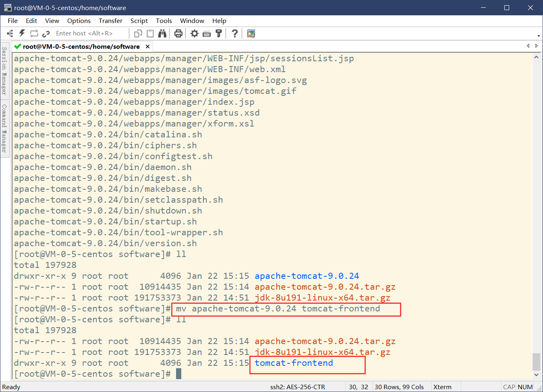This screenshot has width=543, height=392.
Task: Click the terminal scrollbar up arrow
Action: pyautogui.click(x=536, y=57)
